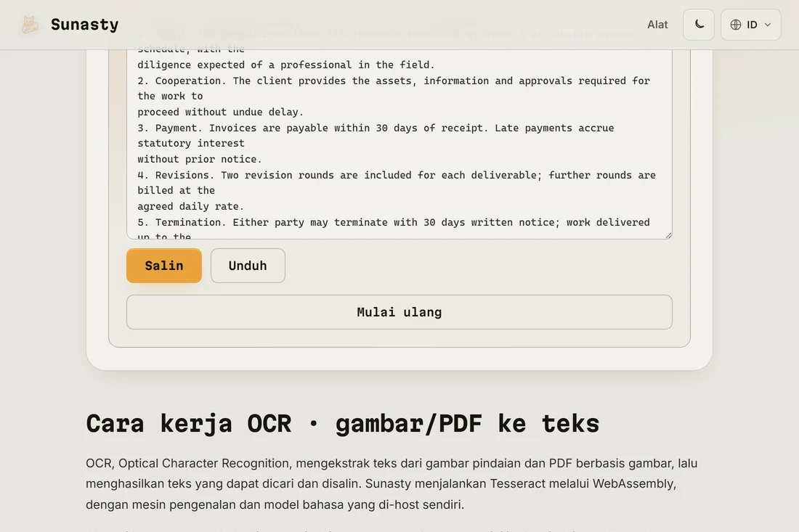Toggle dark mode with the moon icon
Viewport: 799px width, 532px height.
pyautogui.click(x=699, y=25)
